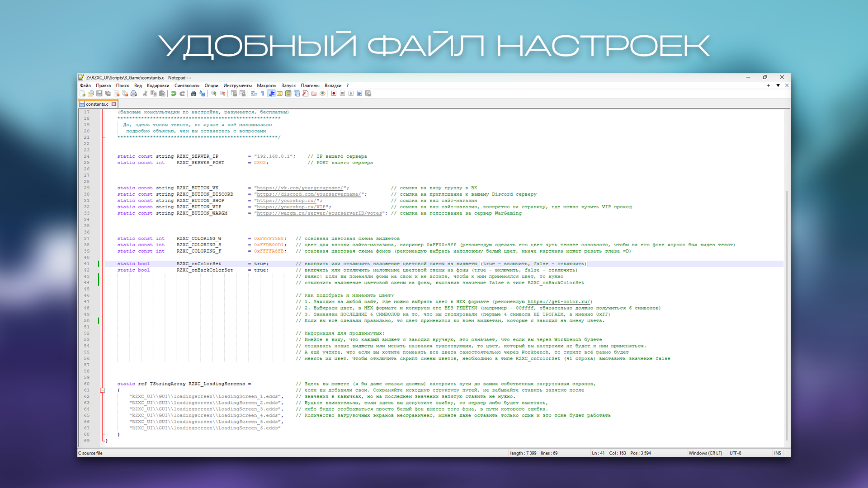This screenshot has width=868, height=488.
Task: Click the Zoom Out magnifier icon
Action: (222, 94)
